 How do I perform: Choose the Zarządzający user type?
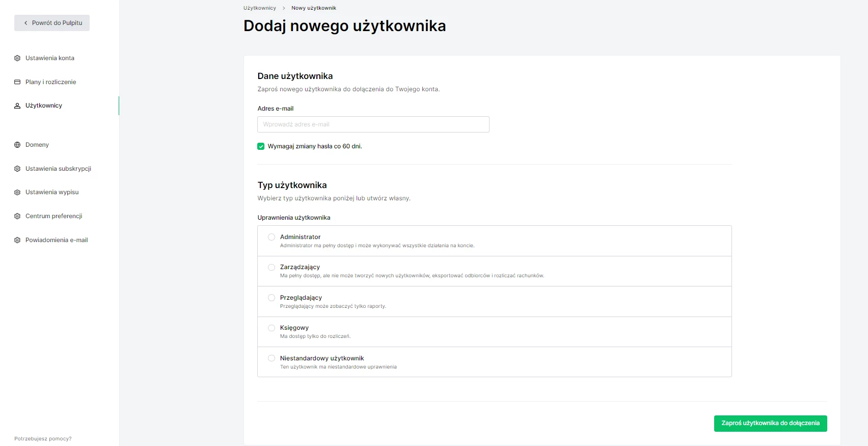point(272,267)
